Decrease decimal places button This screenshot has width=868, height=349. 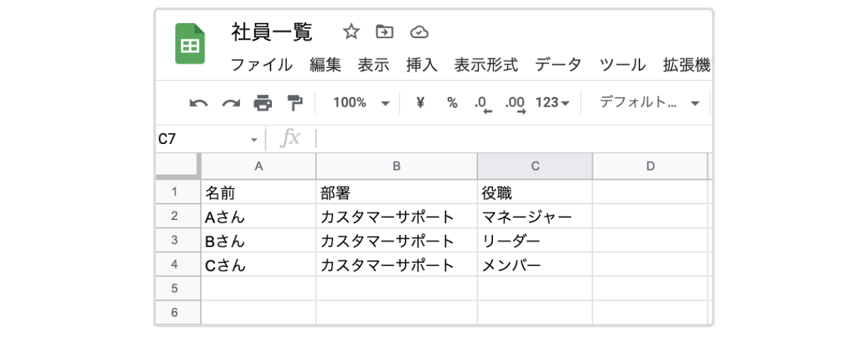[x=483, y=104]
